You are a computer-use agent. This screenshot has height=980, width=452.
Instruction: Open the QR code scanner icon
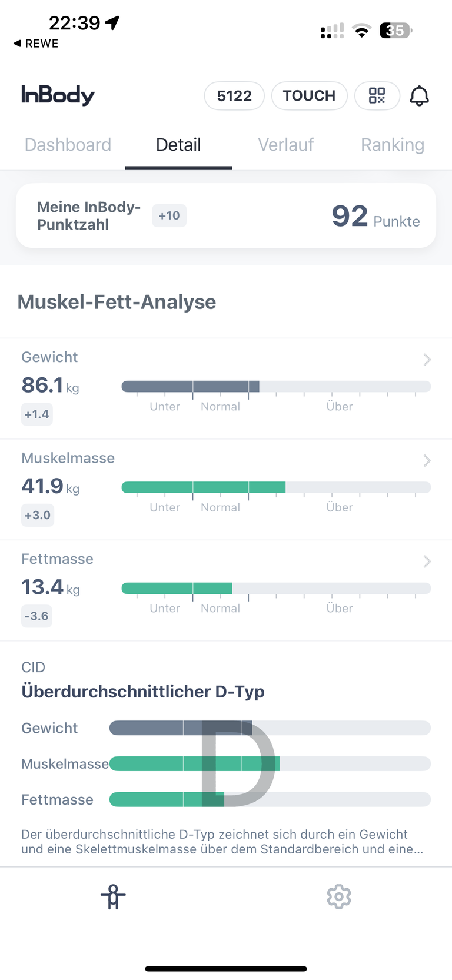coord(377,95)
